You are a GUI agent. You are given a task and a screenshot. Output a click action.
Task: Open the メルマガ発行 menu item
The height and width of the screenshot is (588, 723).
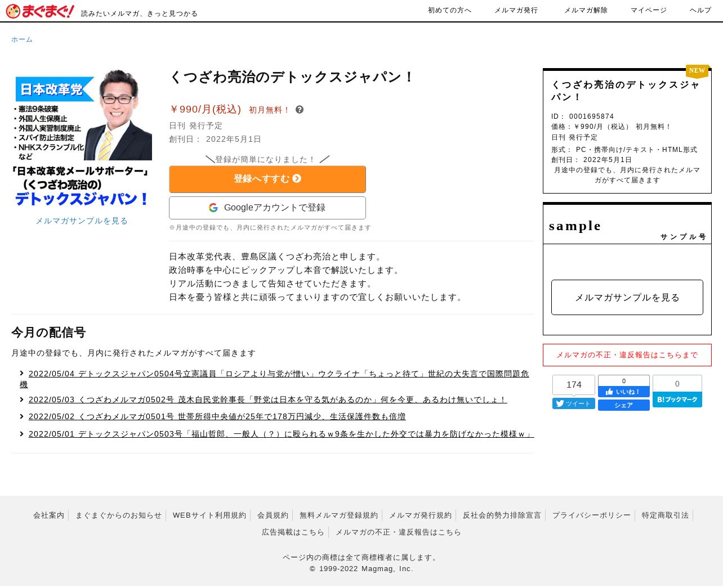pyautogui.click(x=516, y=10)
